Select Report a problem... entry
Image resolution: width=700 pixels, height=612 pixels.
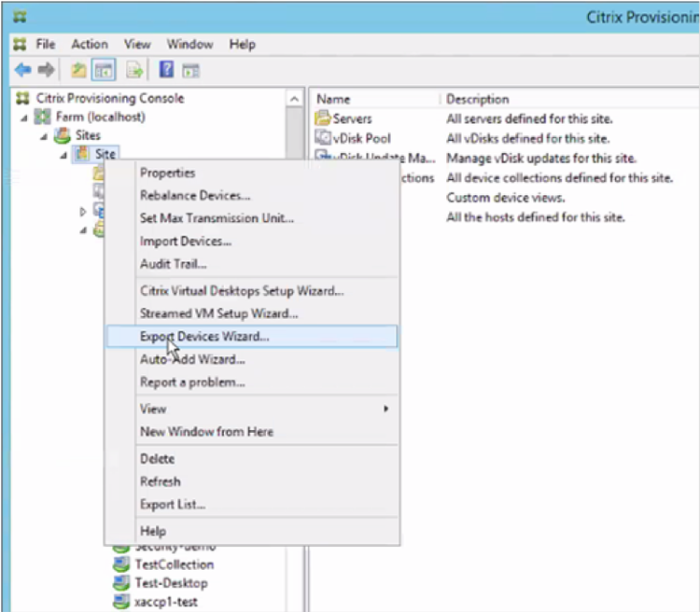[x=252, y=382]
